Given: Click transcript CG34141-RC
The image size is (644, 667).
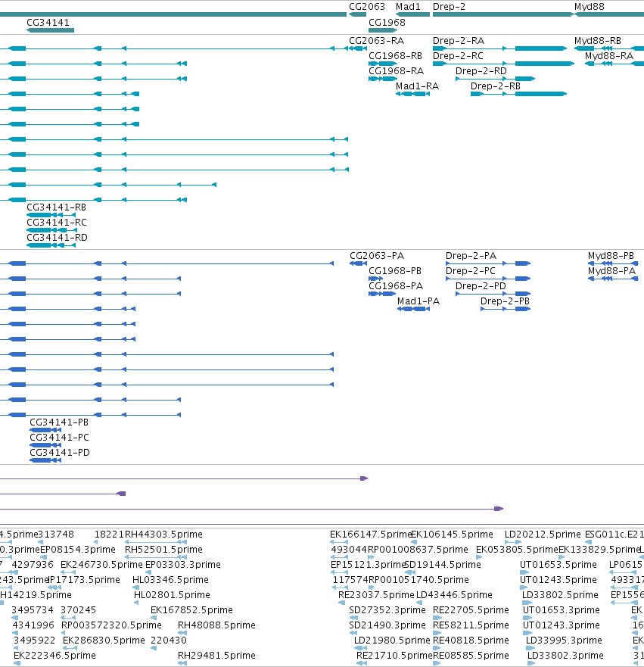Looking at the screenshot, I should pyautogui.click(x=57, y=223).
